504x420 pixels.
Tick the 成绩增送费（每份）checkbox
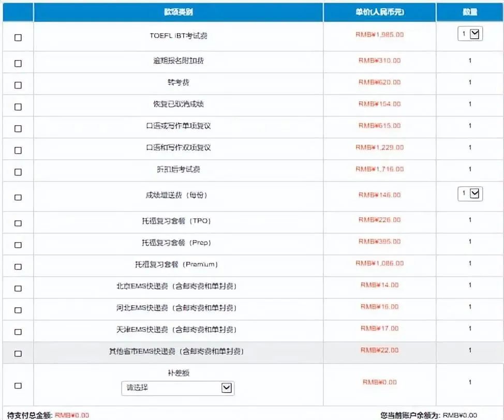coord(18,197)
